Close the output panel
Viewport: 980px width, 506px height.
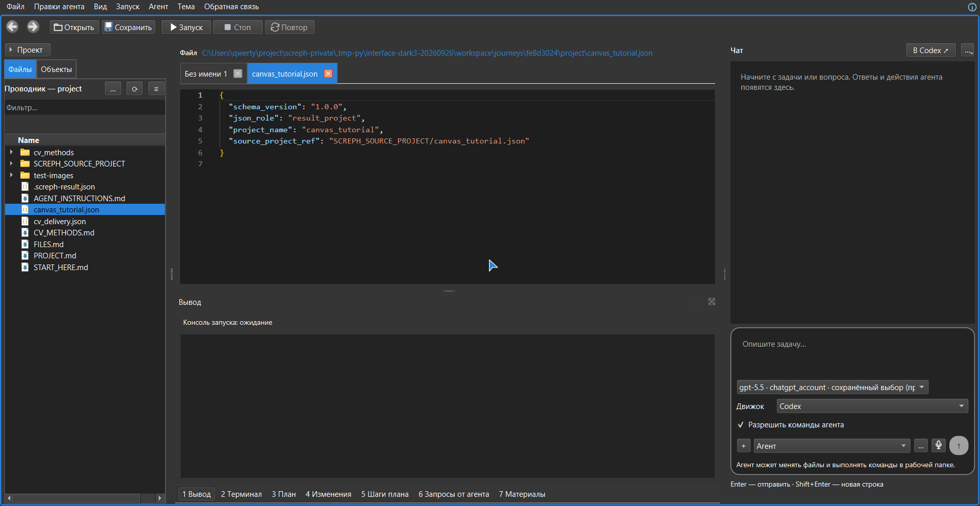tap(712, 302)
